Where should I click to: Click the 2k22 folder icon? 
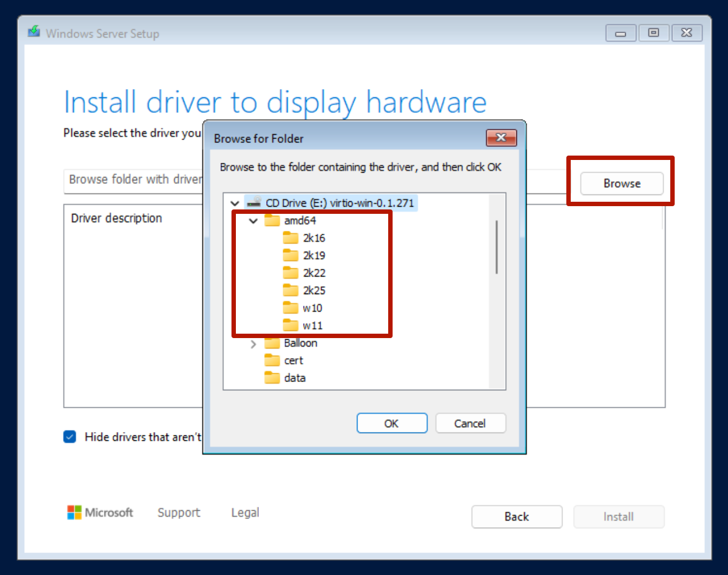click(x=290, y=273)
